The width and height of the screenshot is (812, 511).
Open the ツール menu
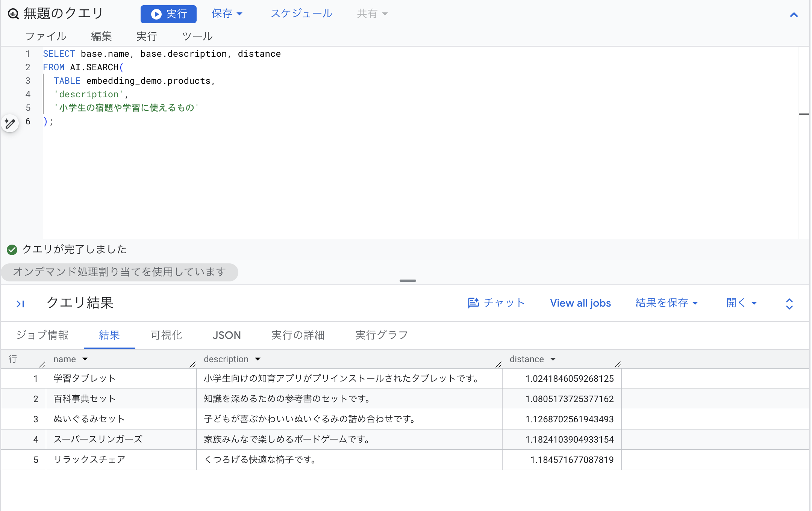[197, 36]
